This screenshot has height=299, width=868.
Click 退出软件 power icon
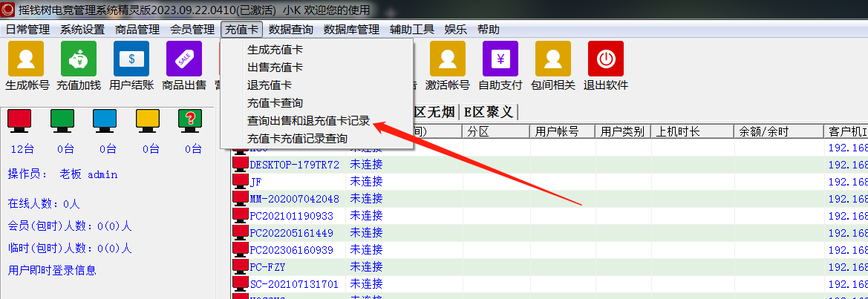tap(605, 59)
